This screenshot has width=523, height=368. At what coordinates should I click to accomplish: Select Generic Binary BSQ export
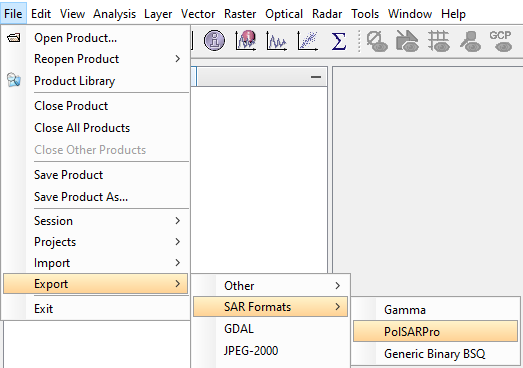pyautogui.click(x=435, y=354)
